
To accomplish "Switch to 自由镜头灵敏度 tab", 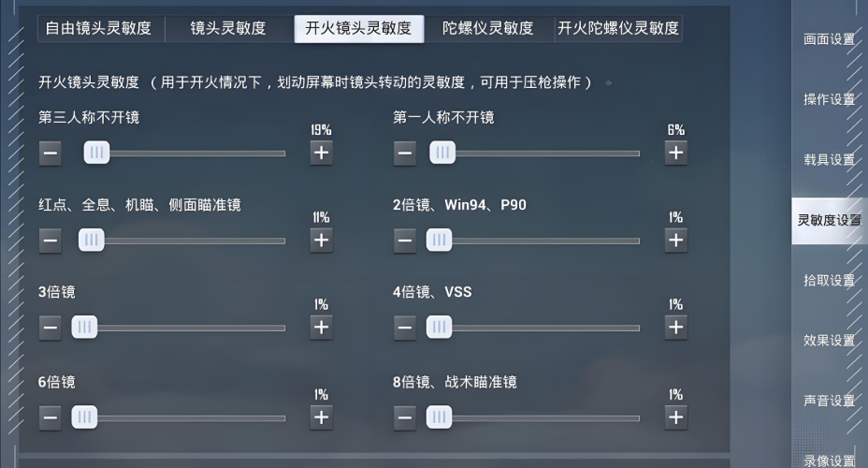I will pos(98,28).
